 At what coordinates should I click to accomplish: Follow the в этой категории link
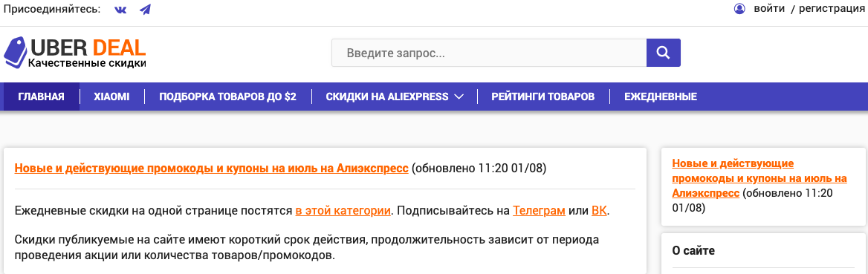[343, 211]
